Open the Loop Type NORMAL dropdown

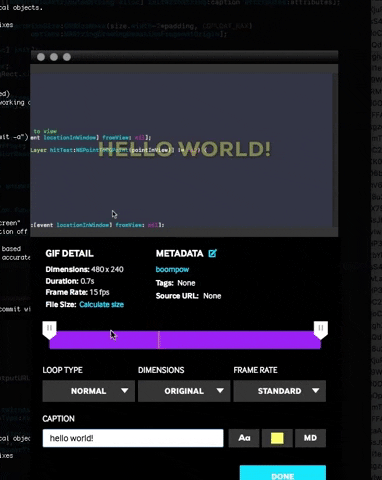click(89, 391)
